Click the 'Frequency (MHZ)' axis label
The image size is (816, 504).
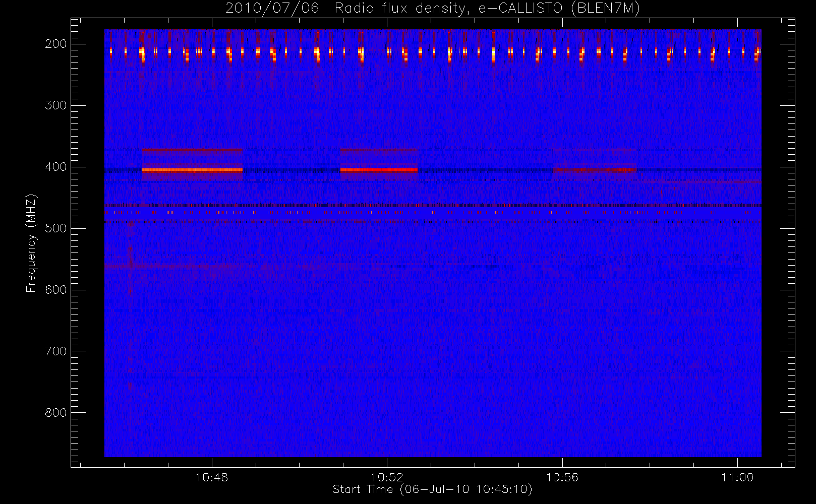point(31,243)
